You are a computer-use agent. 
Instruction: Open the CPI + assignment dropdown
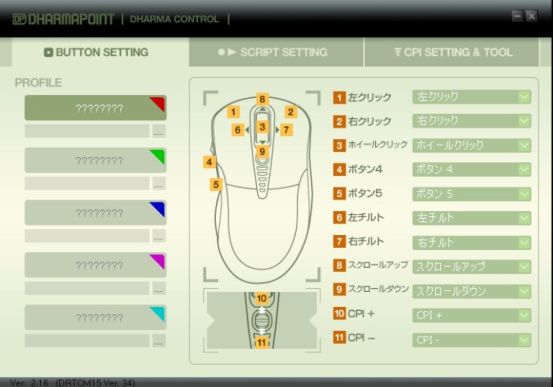(x=472, y=315)
